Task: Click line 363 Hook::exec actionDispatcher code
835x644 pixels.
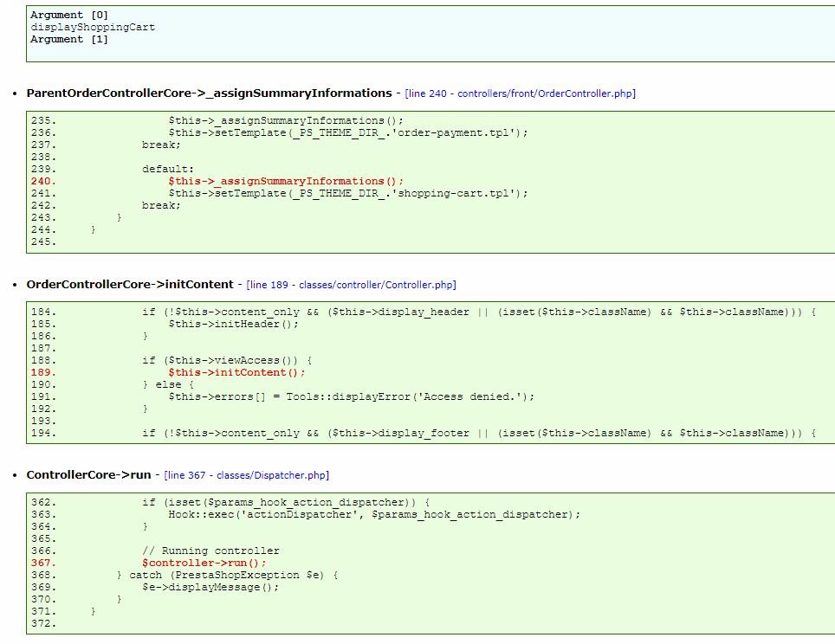Action: [x=374, y=515]
